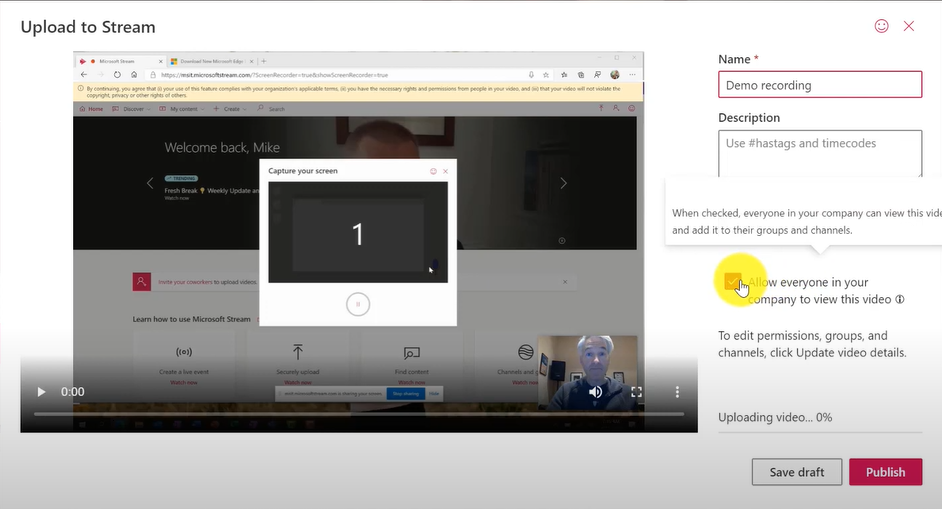Click the TRENDING badge in the previewed carousel
The height and width of the screenshot is (509, 942).
click(x=181, y=178)
